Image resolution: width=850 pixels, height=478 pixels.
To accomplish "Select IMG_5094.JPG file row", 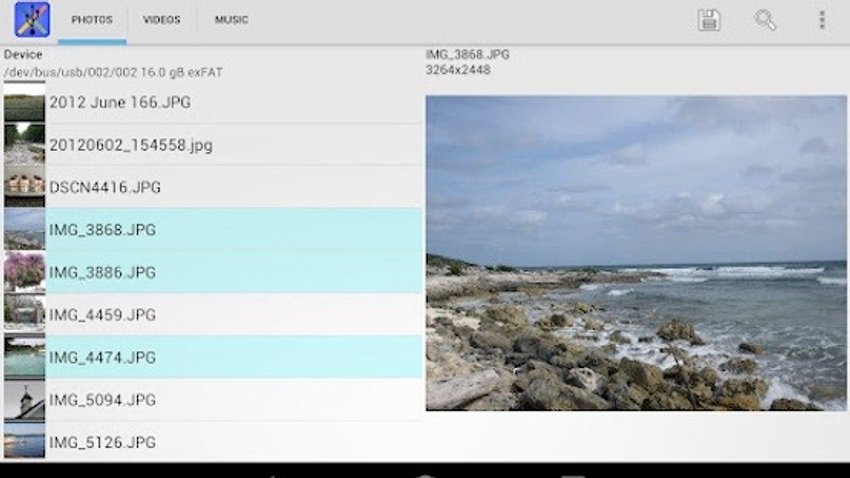I will 212,399.
